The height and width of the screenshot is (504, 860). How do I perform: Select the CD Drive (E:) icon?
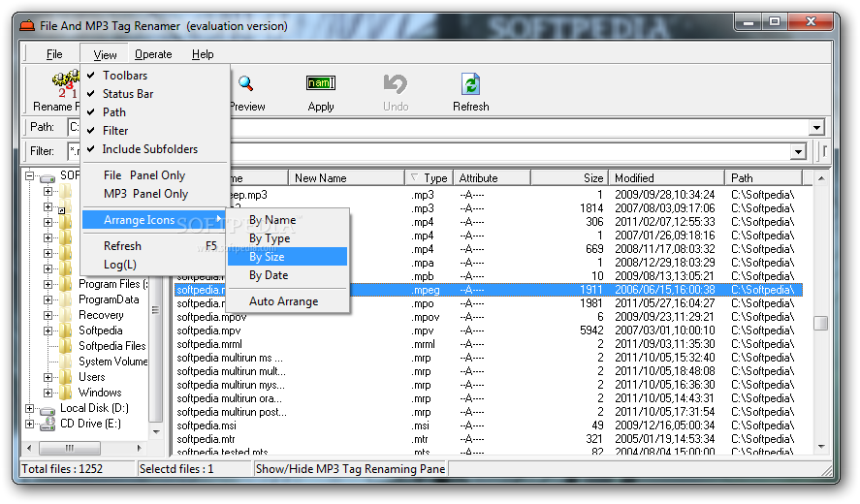click(48, 424)
